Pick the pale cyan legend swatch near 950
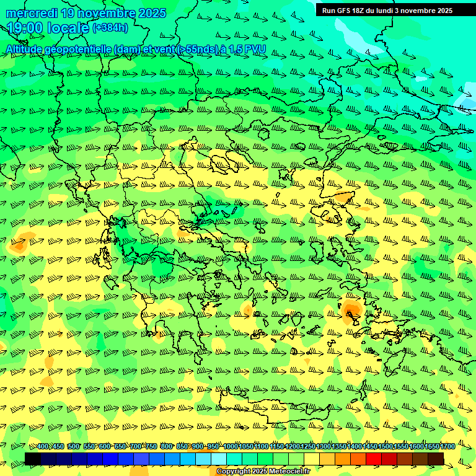The image size is (476, 476). [219, 459]
